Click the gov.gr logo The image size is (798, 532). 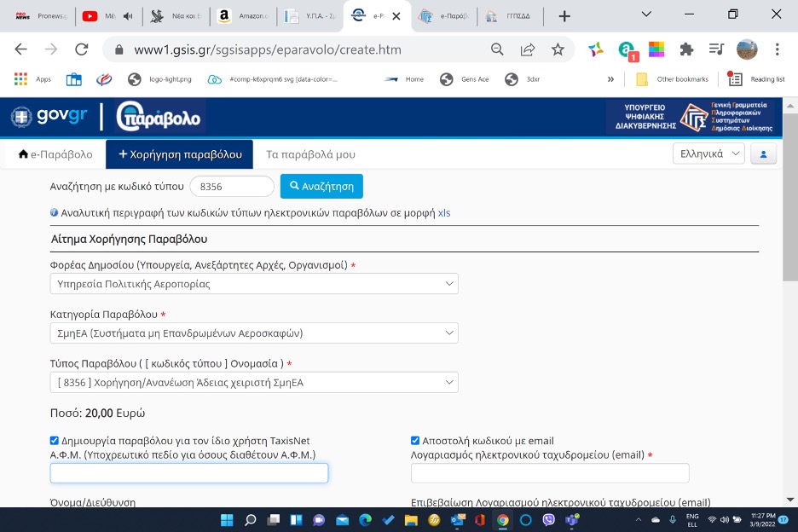[x=50, y=116]
